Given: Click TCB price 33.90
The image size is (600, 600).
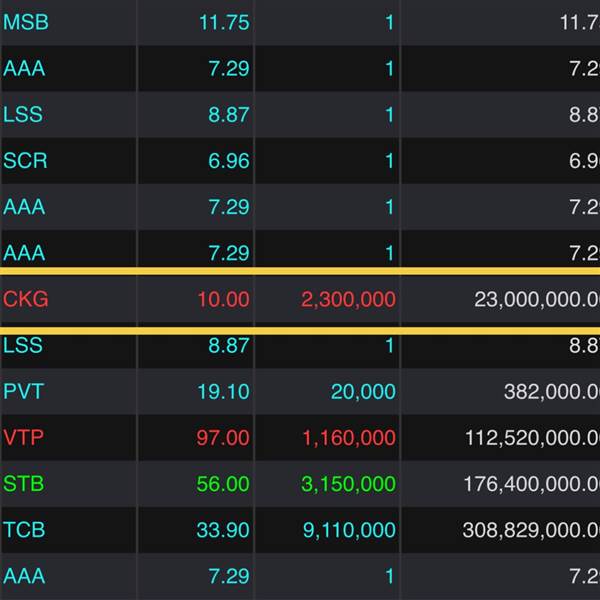Looking at the screenshot, I should pos(223,530).
